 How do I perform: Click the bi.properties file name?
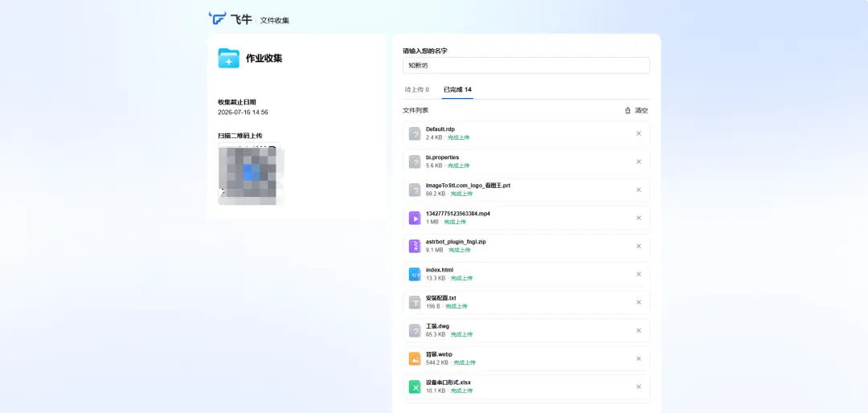442,157
